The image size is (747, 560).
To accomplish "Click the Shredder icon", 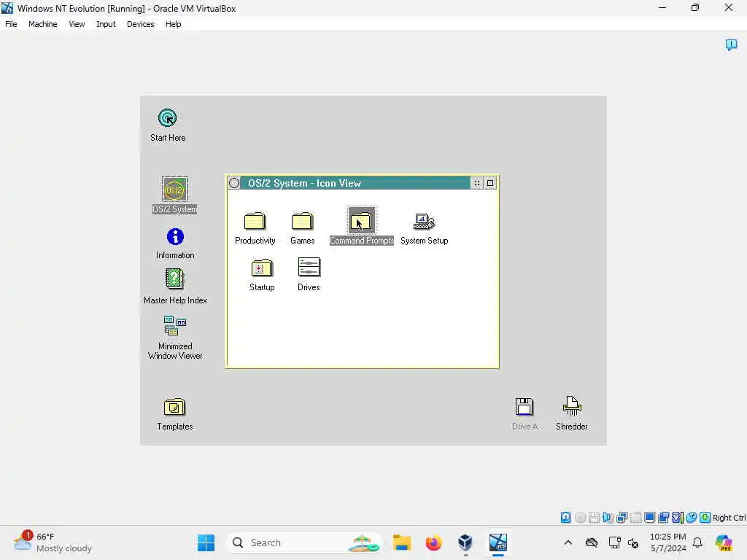I will point(572,406).
